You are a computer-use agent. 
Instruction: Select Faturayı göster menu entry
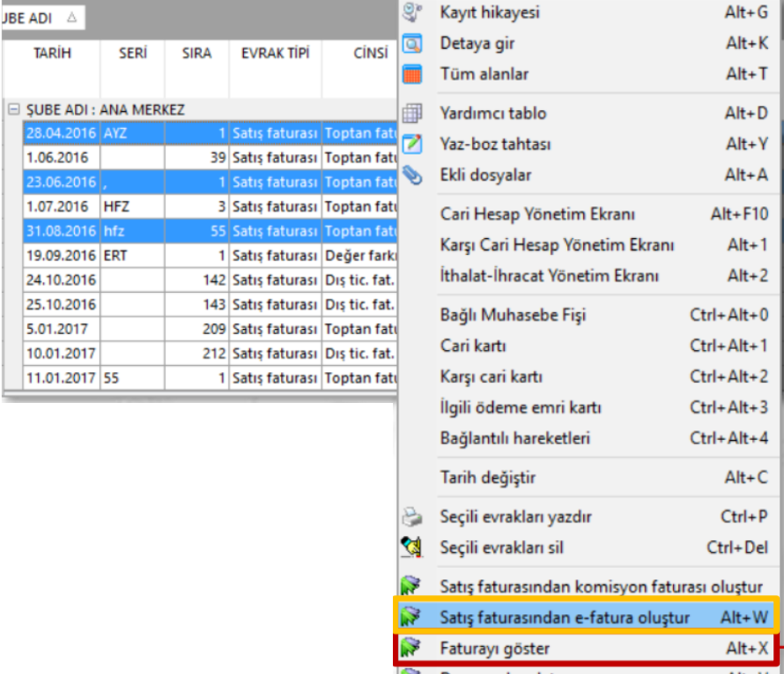tap(495, 649)
